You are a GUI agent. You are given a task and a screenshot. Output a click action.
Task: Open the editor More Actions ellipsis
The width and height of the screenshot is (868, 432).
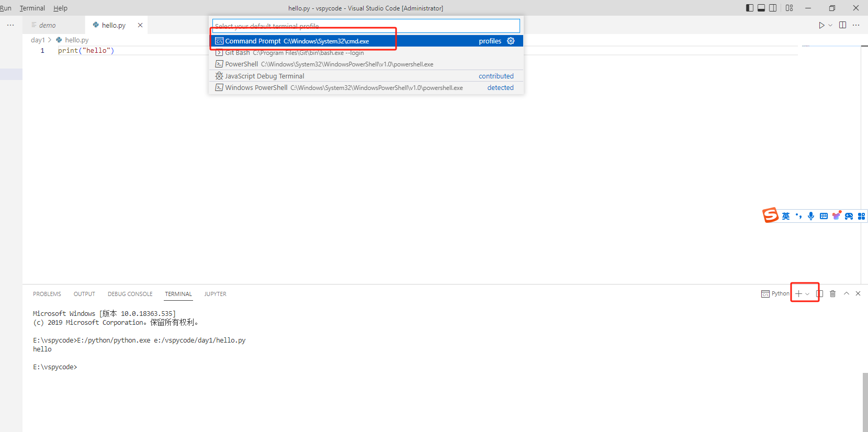[x=856, y=25]
